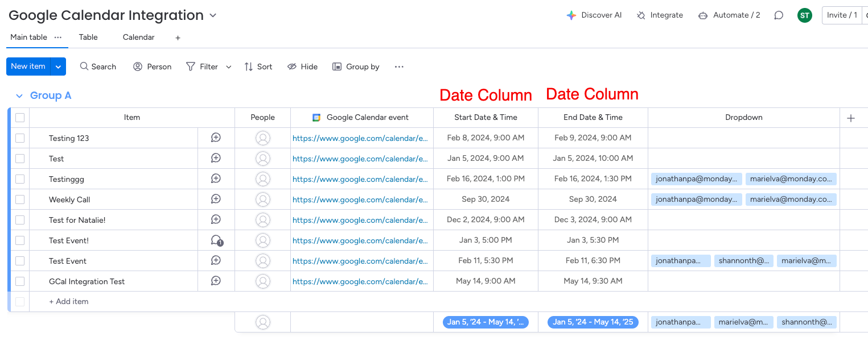Viewport: 868px width, 345px height.
Task: Open the board discussion speech bubble icon
Action: pyautogui.click(x=779, y=15)
